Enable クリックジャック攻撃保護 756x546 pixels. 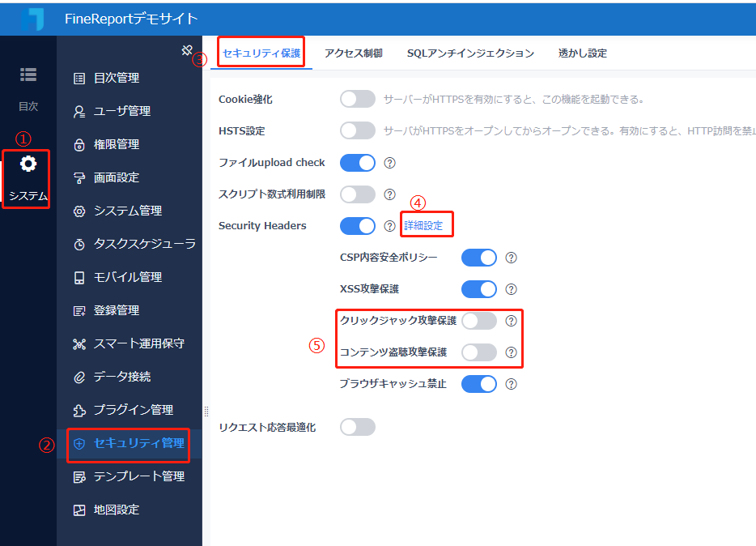pos(478,320)
